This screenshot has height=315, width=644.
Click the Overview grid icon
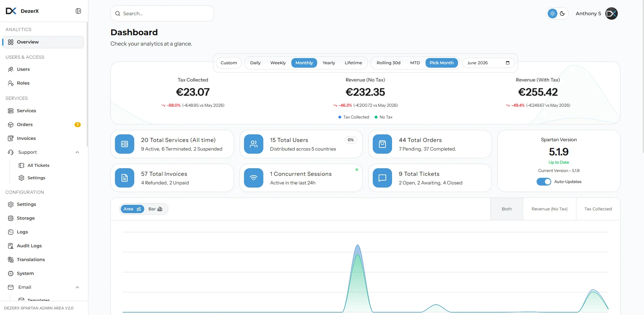[x=11, y=42]
